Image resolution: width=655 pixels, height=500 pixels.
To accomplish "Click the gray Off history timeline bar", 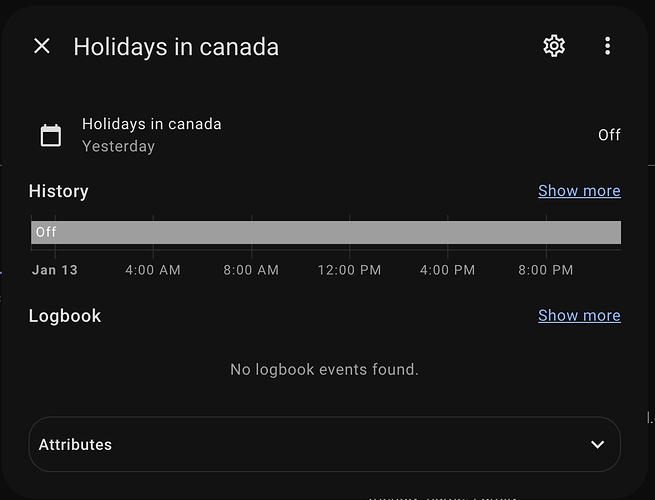I will click(x=326, y=232).
